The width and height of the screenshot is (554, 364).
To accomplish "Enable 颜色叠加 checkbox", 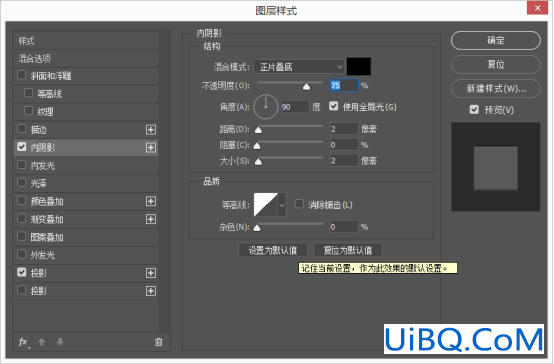I will click(22, 201).
